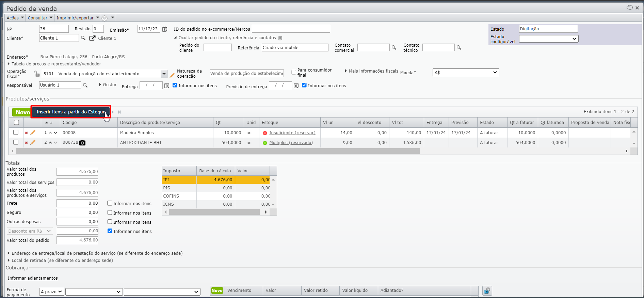This screenshot has height=298, width=644.
Task: Open Múltiplos (reservado) stock link
Action: click(291, 143)
